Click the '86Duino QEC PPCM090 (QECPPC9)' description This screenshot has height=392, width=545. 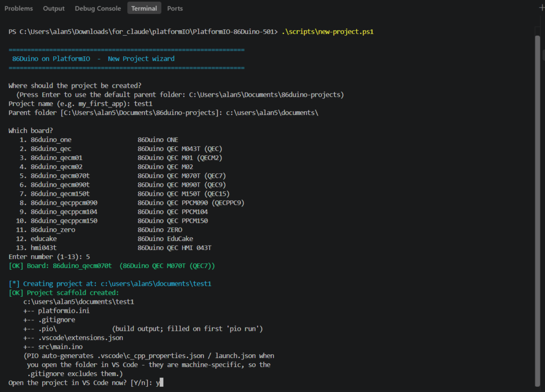191,203
